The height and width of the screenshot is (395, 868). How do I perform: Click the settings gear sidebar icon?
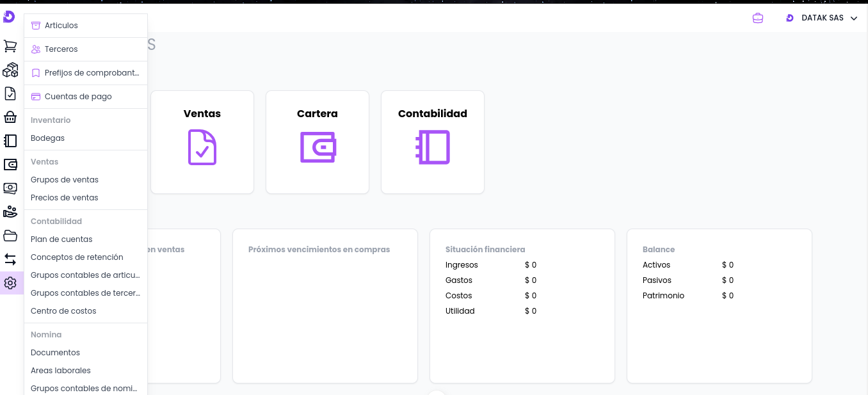tap(10, 283)
